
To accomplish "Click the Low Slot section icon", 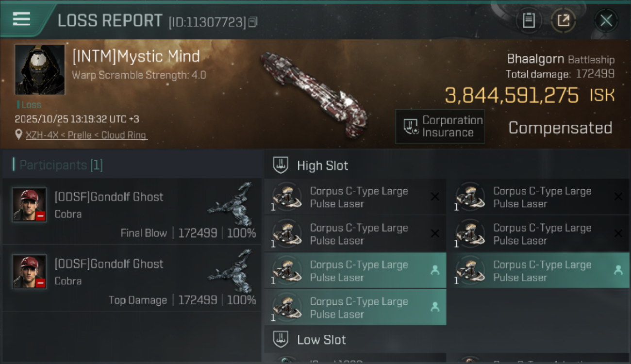I will point(281,339).
